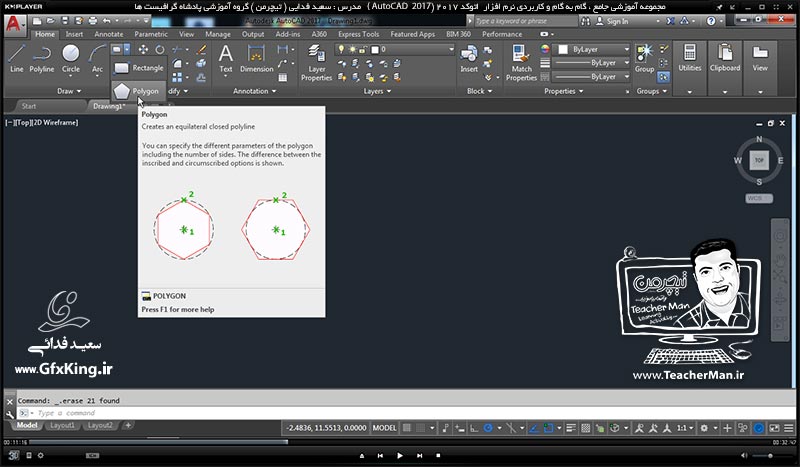Switch to the Layout1 tab
The width and height of the screenshot is (800, 467).
pyautogui.click(x=62, y=425)
